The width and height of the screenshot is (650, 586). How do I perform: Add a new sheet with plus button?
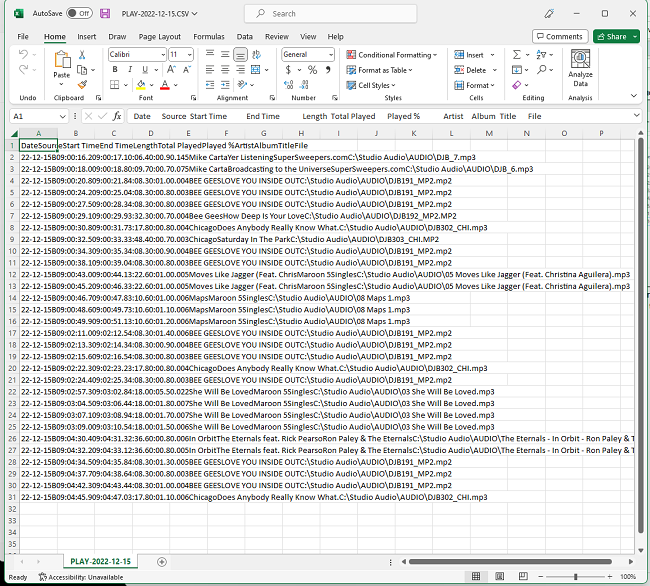click(162, 562)
